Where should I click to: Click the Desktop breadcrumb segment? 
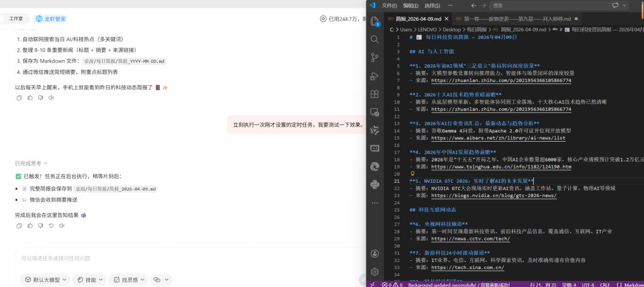pyautogui.click(x=452, y=30)
